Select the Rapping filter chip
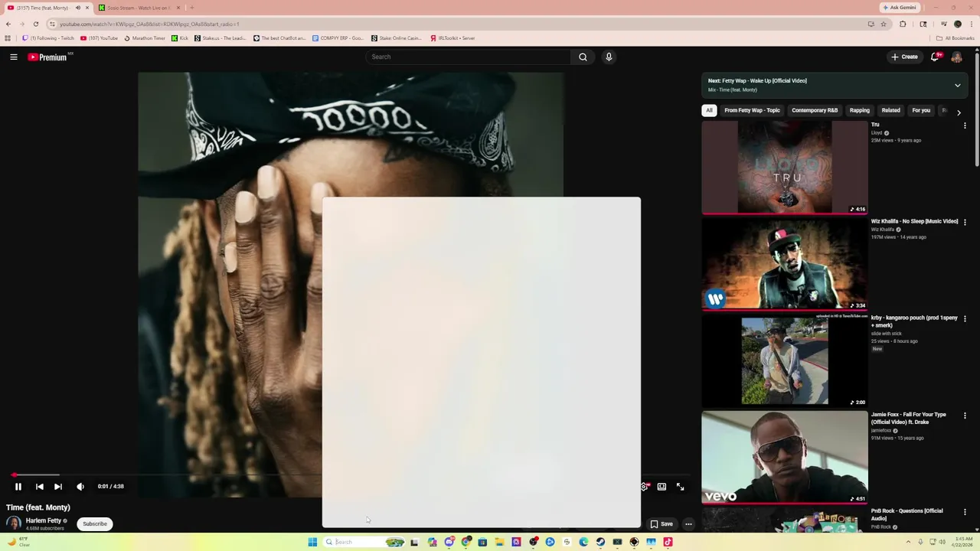Viewport: 980px width, 551px height. coord(860,110)
